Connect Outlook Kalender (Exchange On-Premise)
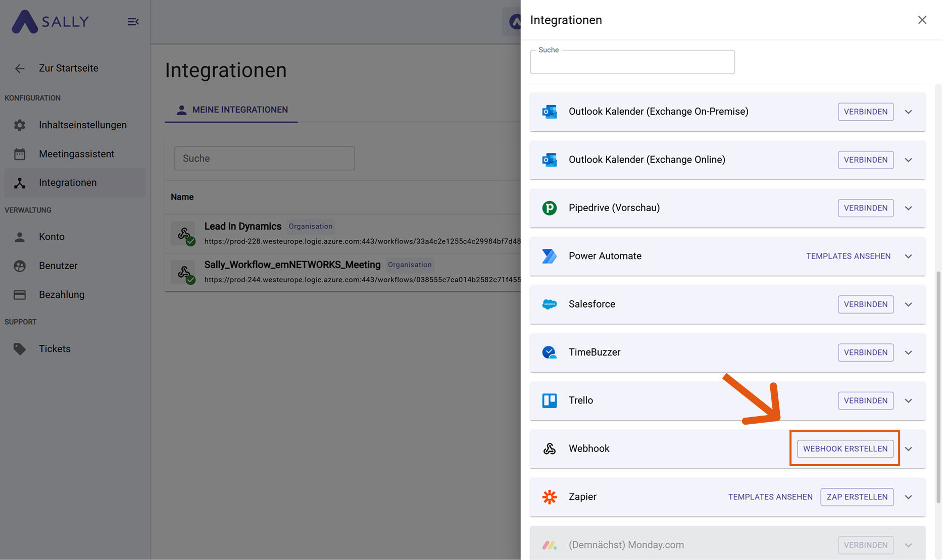Image resolution: width=942 pixels, height=560 pixels. pos(866,112)
